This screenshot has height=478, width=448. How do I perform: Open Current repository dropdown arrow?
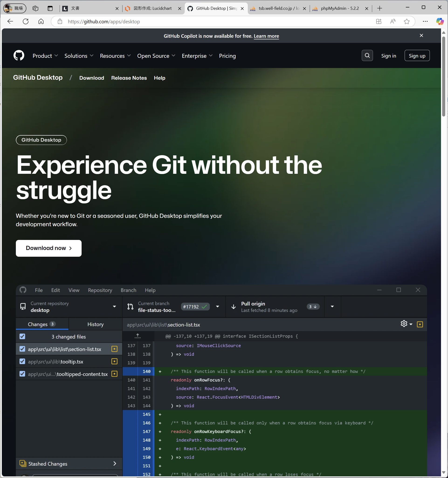[114, 307]
